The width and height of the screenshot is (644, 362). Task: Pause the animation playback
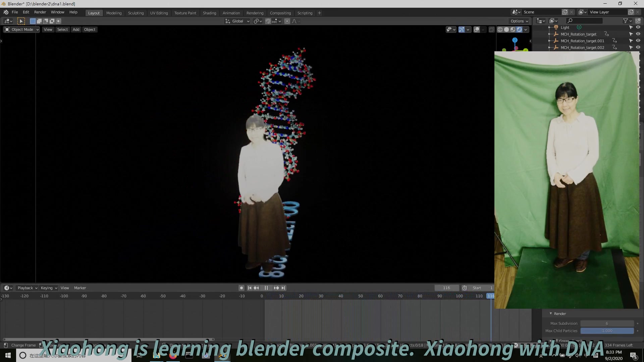266,288
